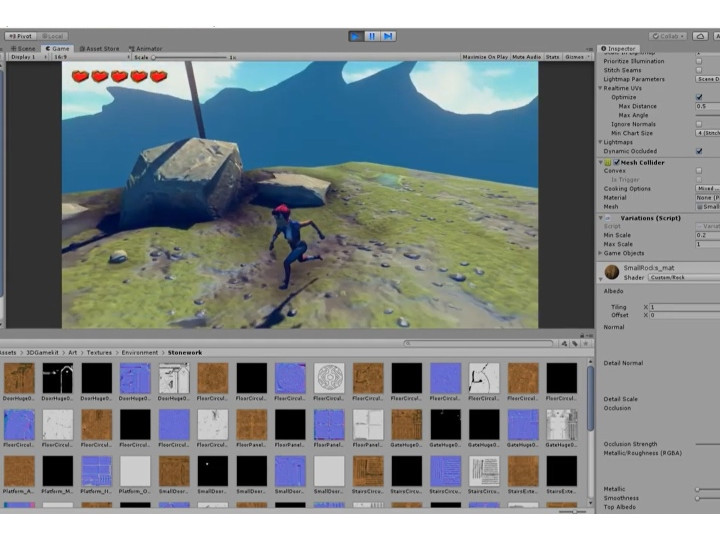Switch to the Animator tab

pyautogui.click(x=146, y=49)
